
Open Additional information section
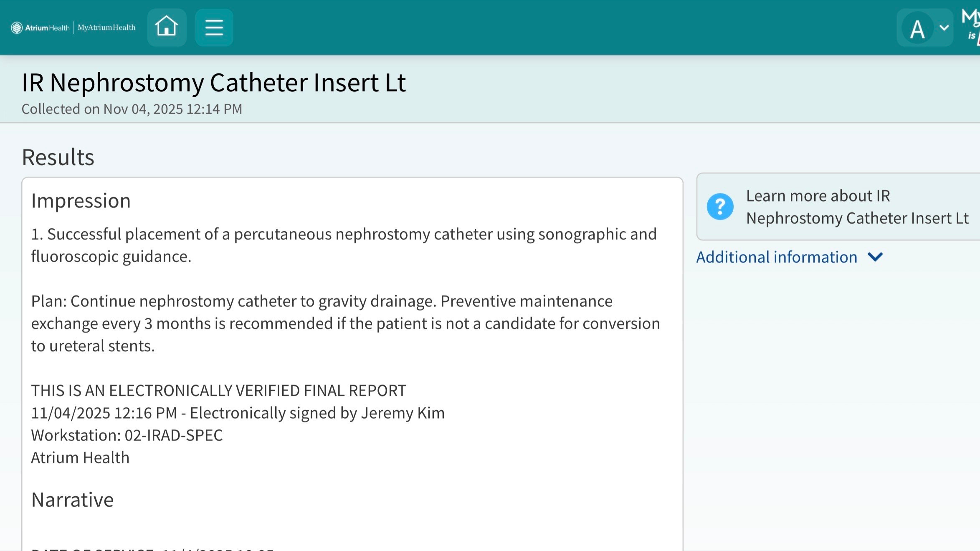pos(776,257)
